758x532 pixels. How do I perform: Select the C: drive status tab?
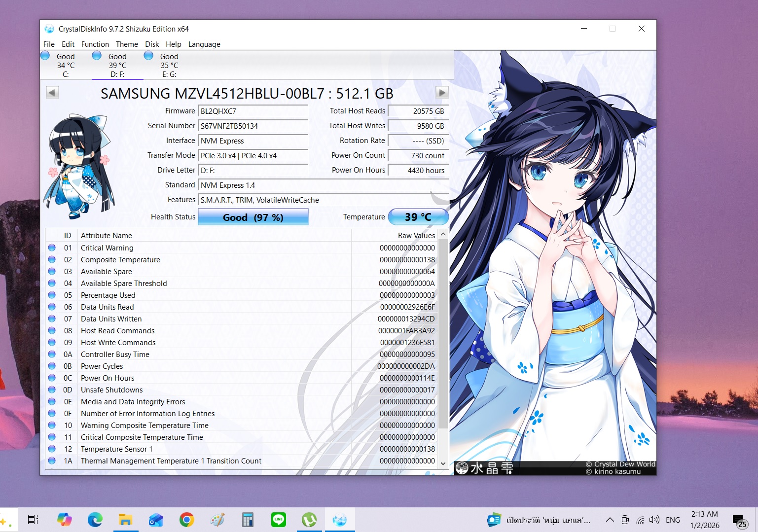[65, 65]
